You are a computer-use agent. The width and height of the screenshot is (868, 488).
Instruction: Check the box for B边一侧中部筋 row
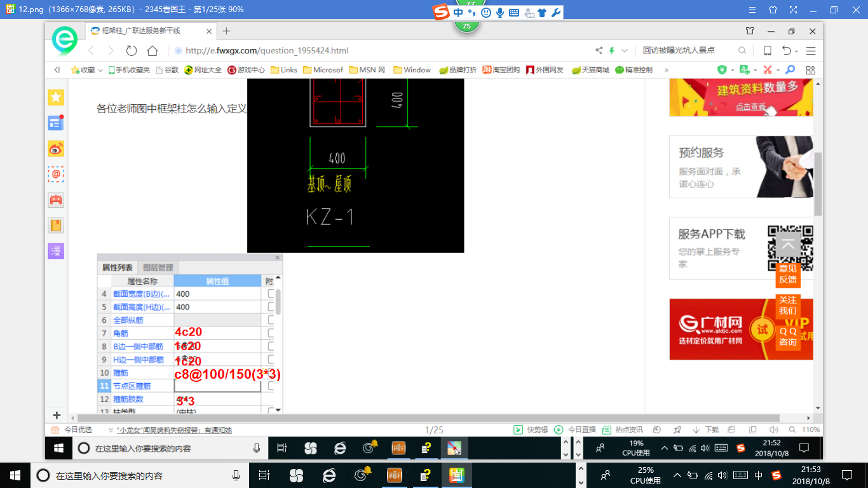[271, 346]
